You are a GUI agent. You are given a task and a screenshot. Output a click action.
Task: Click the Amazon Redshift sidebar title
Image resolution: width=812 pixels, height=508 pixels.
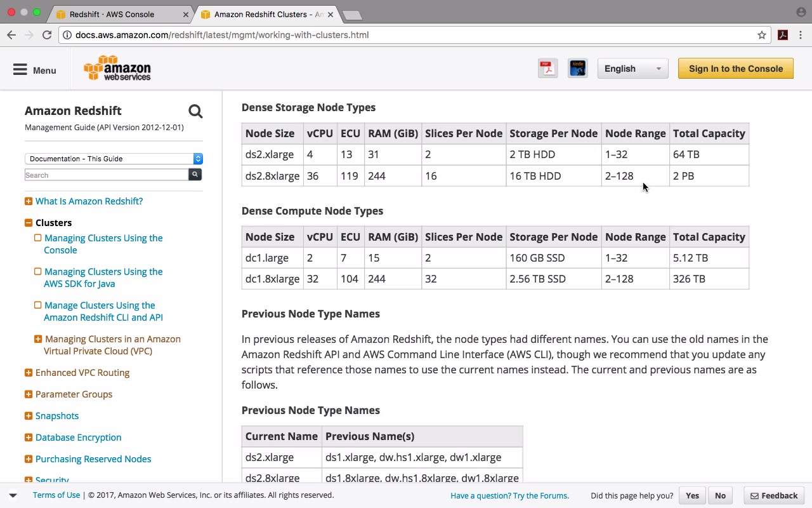point(73,110)
